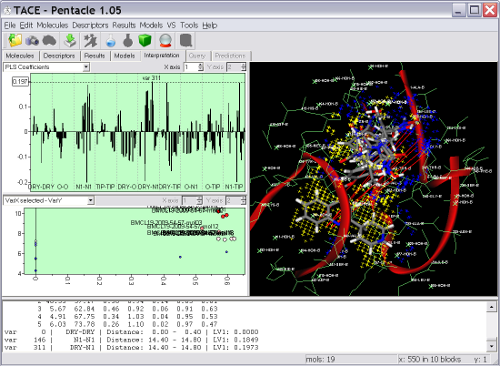Open the Models menu
500x366 pixels.
tap(151, 25)
